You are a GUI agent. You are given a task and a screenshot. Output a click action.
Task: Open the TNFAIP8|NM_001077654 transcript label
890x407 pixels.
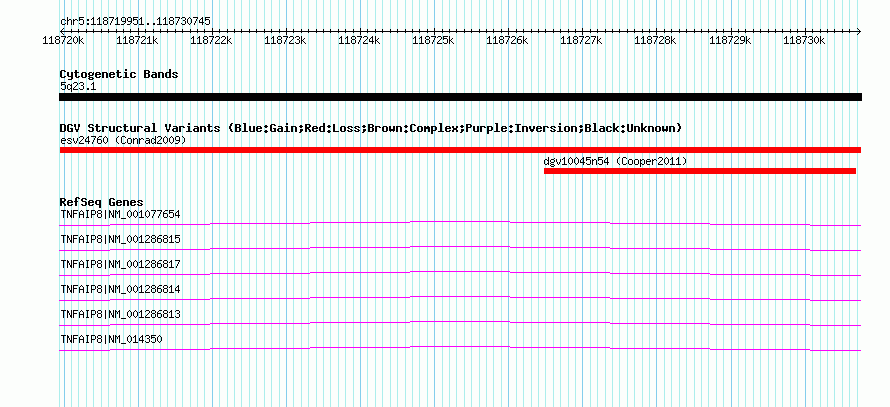pyautogui.click(x=120, y=214)
